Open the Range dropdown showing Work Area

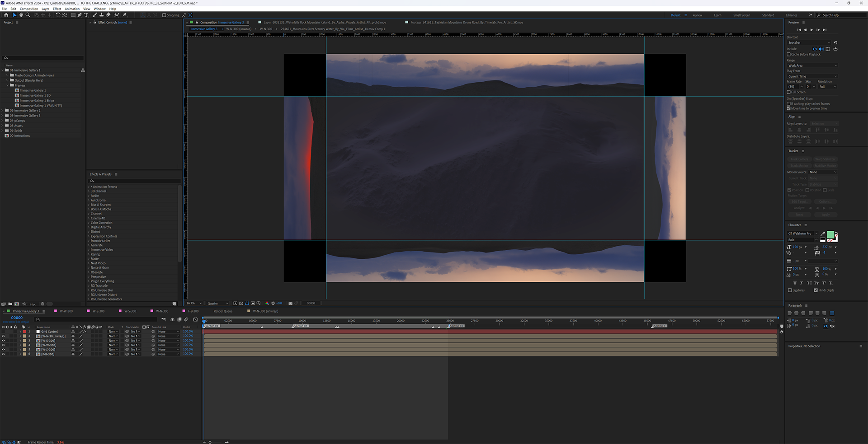812,65
